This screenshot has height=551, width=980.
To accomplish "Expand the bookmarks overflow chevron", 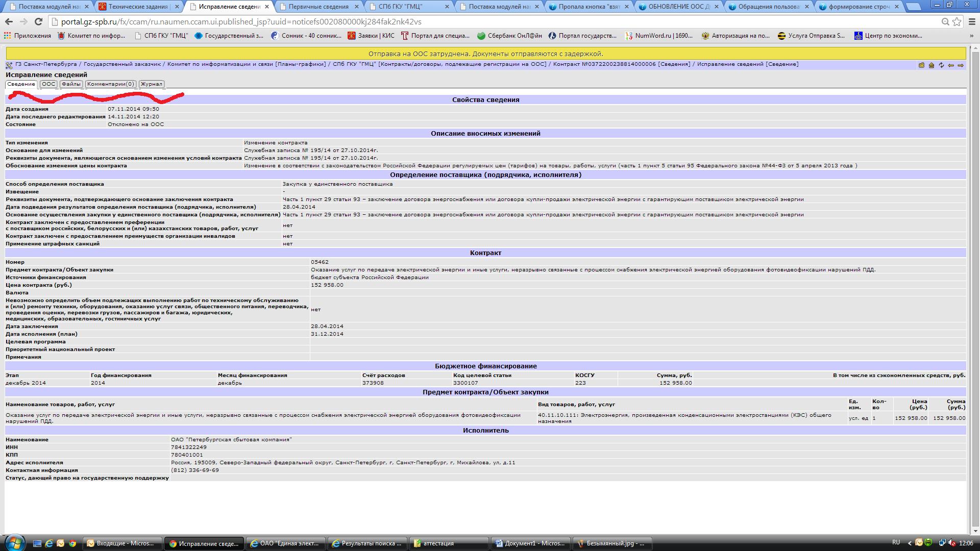I will pyautogui.click(x=971, y=36).
